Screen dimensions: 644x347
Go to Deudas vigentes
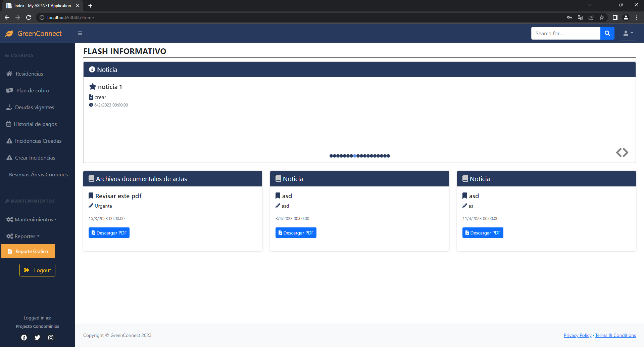tap(35, 107)
